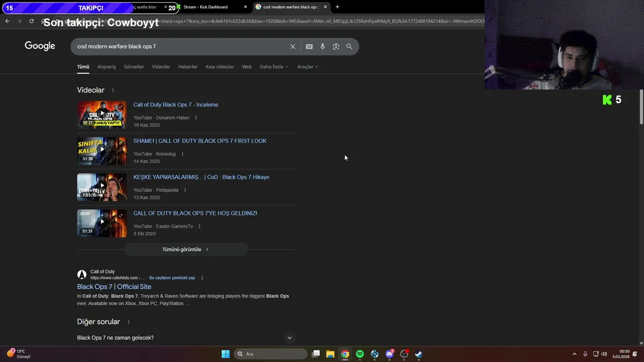Start voice search with microphone icon
The image size is (644, 362).
point(323,46)
